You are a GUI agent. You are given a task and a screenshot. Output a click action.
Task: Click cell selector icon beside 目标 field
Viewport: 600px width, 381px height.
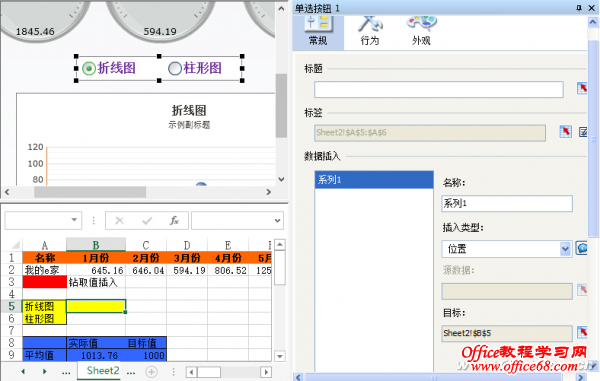(x=582, y=332)
